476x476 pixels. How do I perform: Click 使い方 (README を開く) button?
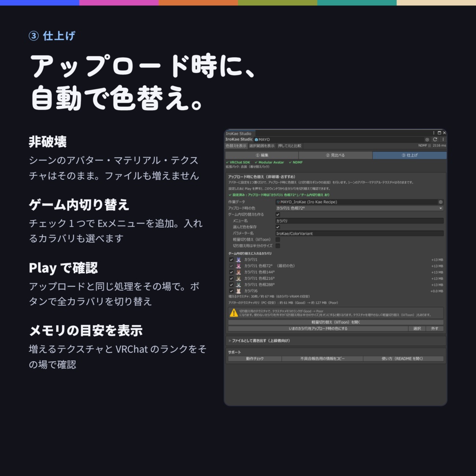coord(403,358)
